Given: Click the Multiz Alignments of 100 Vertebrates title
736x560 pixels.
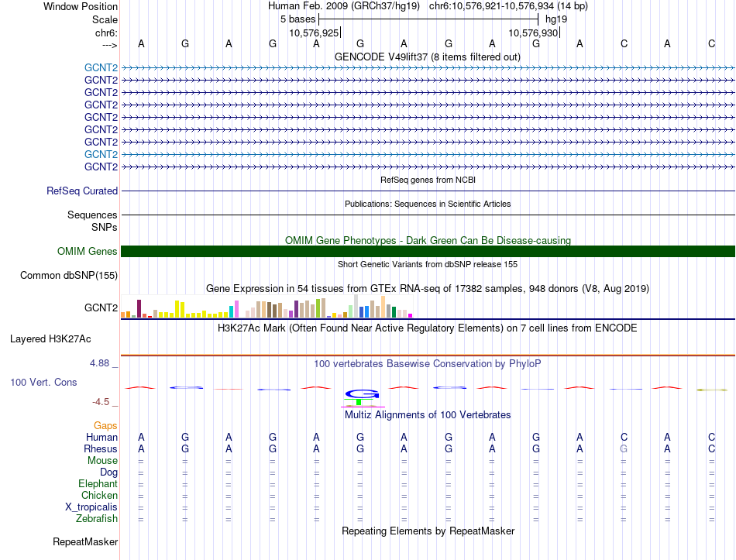Looking at the screenshot, I should click(428, 414).
